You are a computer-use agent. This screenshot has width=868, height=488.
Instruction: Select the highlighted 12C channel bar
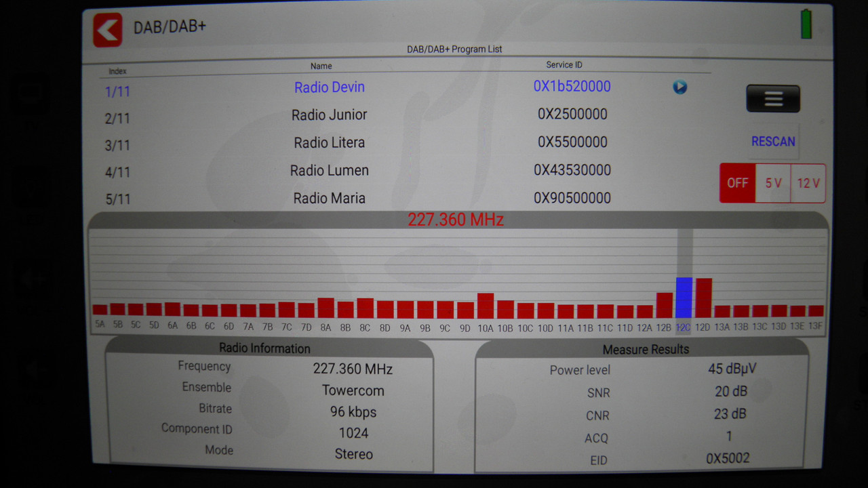[684, 298]
